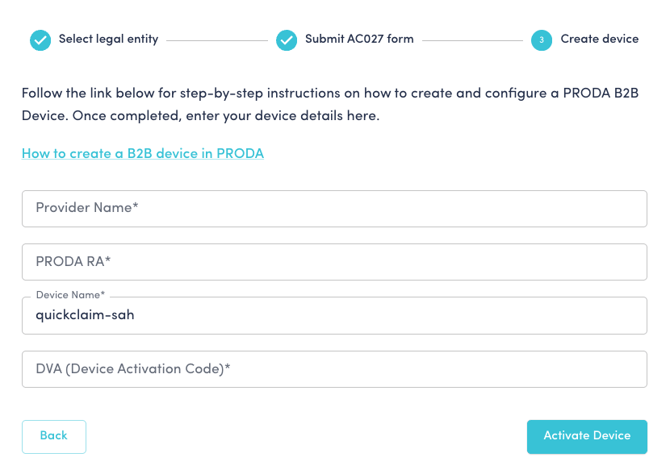This screenshot has height=474, width=670.
Task: Open How to create a B2B device link
Action: [143, 154]
